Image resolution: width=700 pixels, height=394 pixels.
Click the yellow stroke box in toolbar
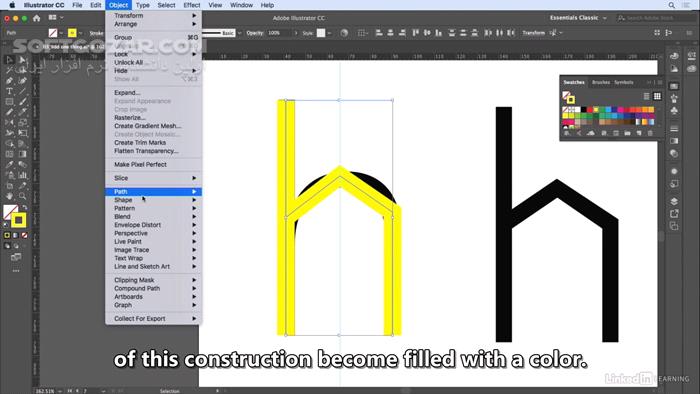click(x=18, y=220)
